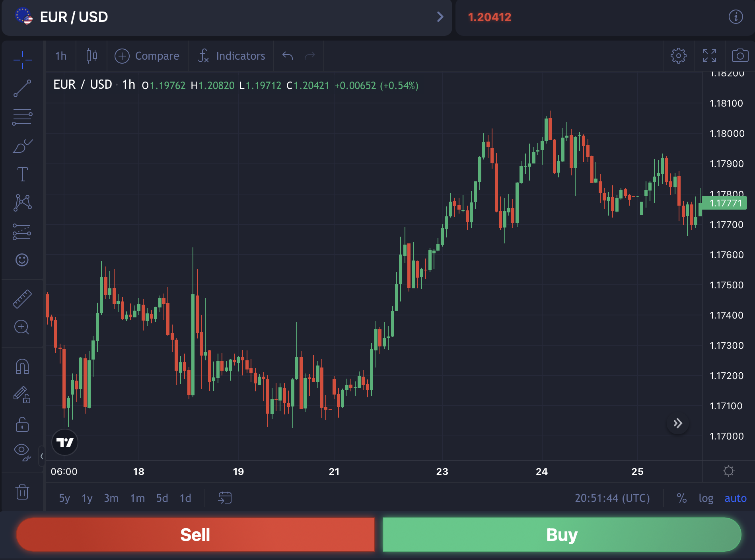
Task: Toggle log scale option
Action: [706, 498]
